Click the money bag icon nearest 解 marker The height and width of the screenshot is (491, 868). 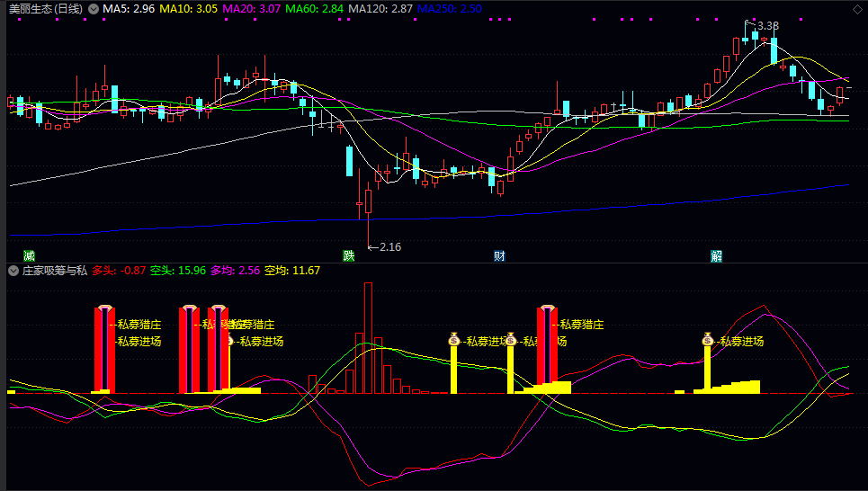point(708,339)
